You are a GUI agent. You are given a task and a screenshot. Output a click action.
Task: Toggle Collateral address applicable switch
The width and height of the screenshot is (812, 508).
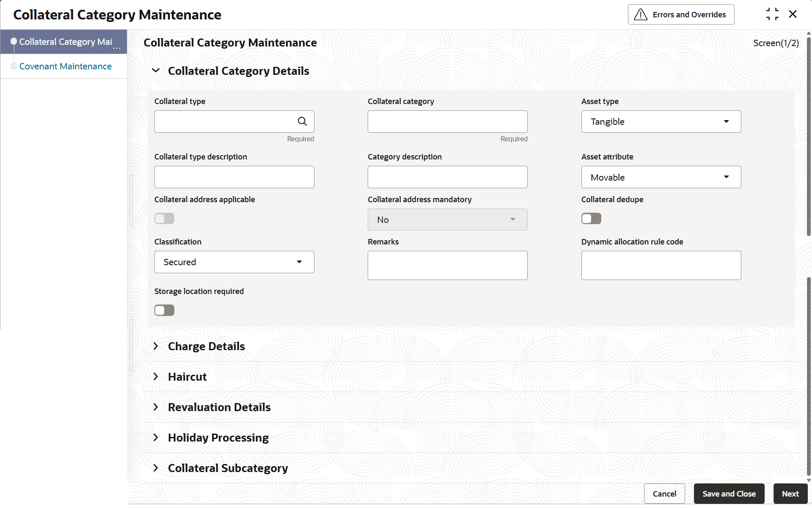(x=164, y=218)
